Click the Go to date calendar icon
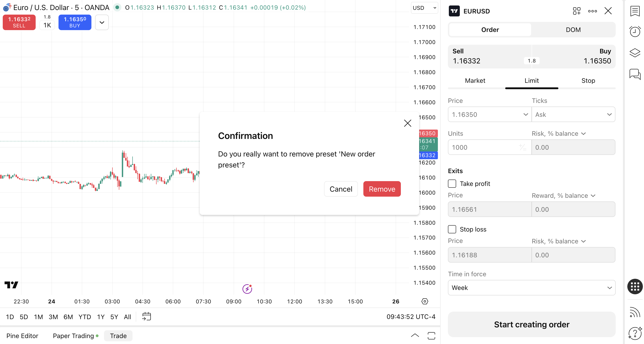 click(146, 316)
